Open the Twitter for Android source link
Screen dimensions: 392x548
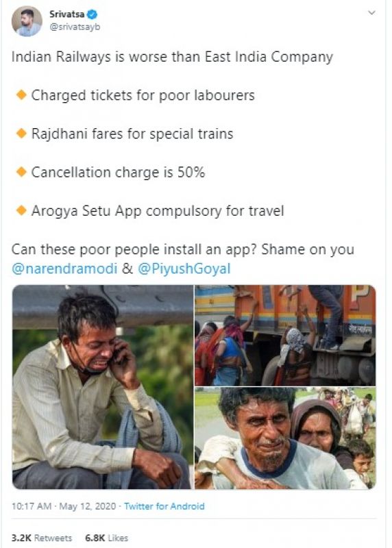tap(164, 506)
